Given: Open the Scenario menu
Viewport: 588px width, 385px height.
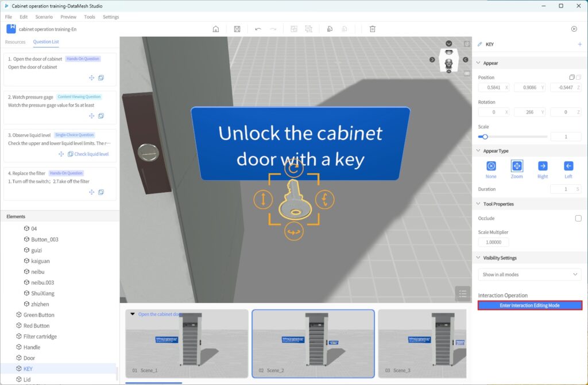Looking at the screenshot, I should pyautogui.click(x=44, y=17).
